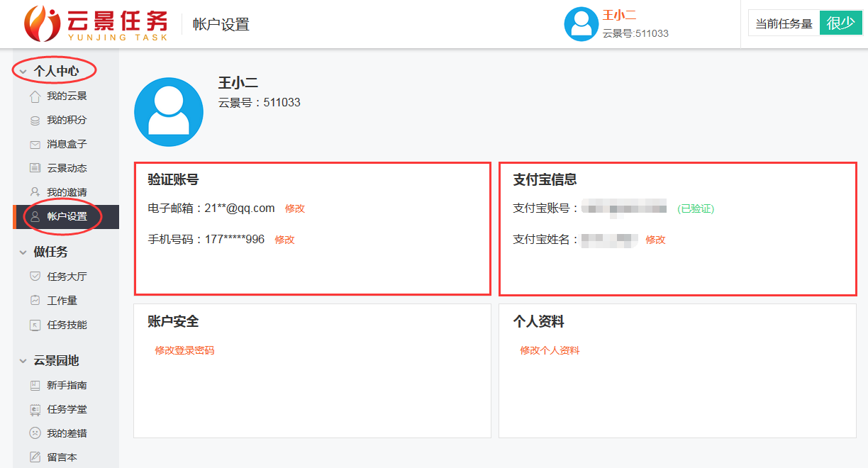Click the 做任务 section title
The width and height of the screenshot is (868, 468).
pyautogui.click(x=50, y=252)
